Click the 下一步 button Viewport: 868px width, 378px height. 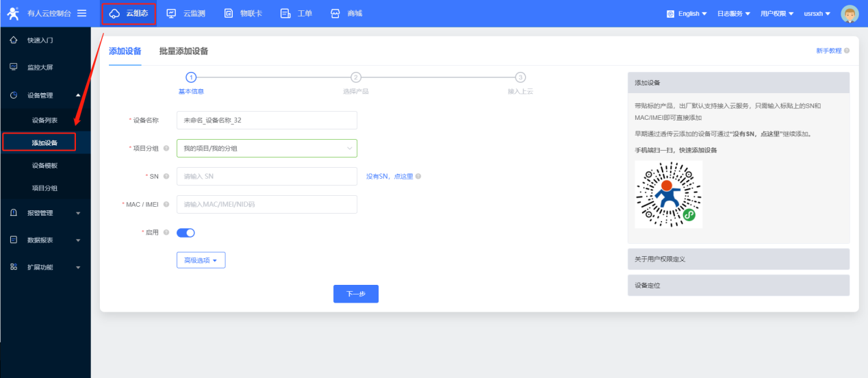click(356, 294)
